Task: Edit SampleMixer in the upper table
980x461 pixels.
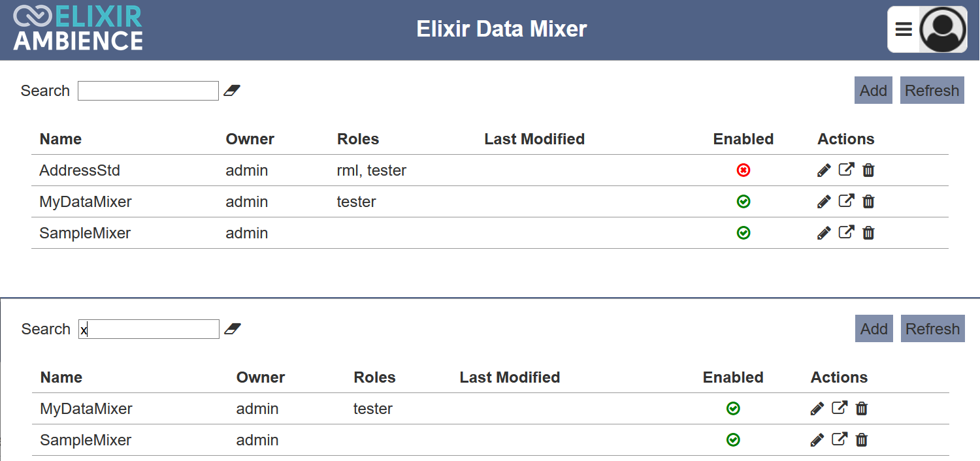Action: [x=824, y=233]
